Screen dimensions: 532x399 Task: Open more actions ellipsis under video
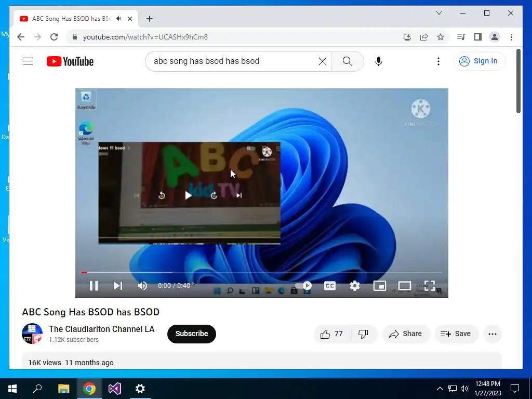493,334
